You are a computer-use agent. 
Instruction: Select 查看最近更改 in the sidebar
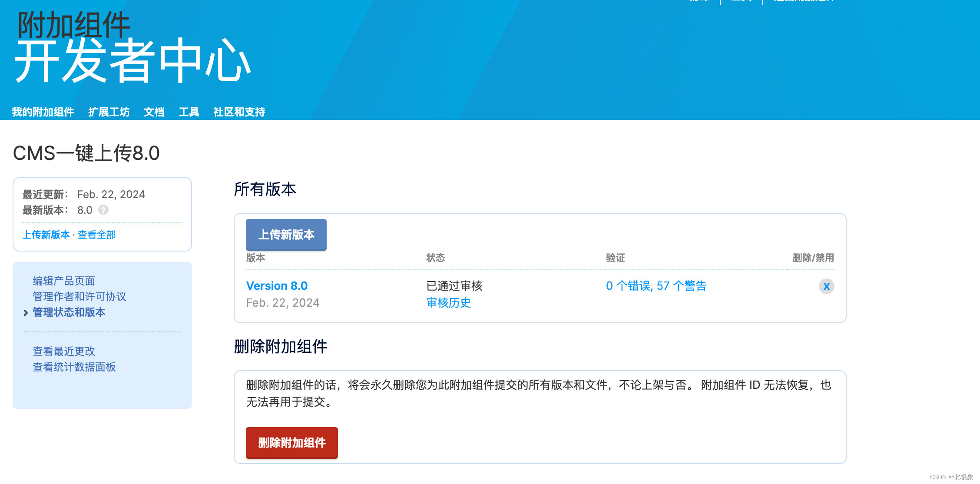pyautogui.click(x=64, y=351)
